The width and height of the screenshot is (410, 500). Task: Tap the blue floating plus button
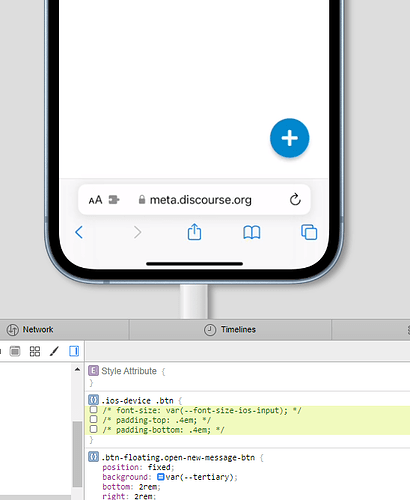(x=289, y=138)
